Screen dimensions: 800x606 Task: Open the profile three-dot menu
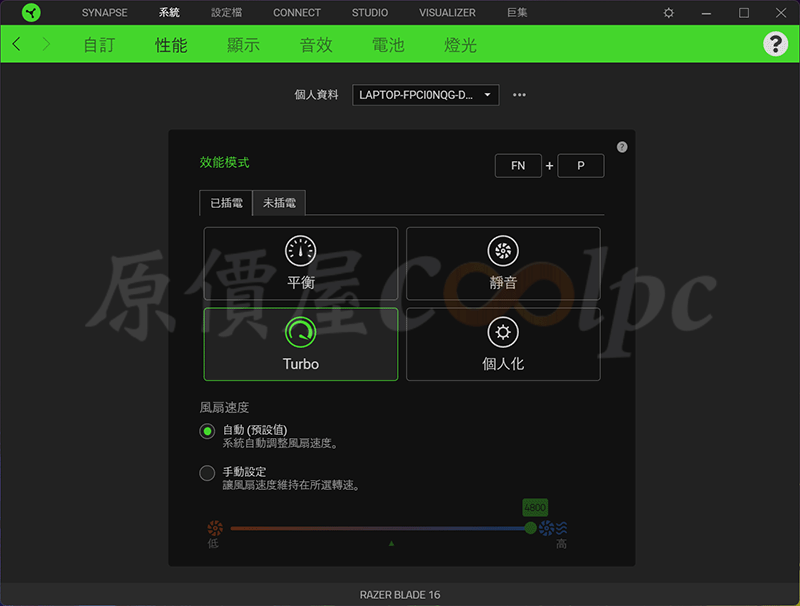pyautogui.click(x=519, y=95)
